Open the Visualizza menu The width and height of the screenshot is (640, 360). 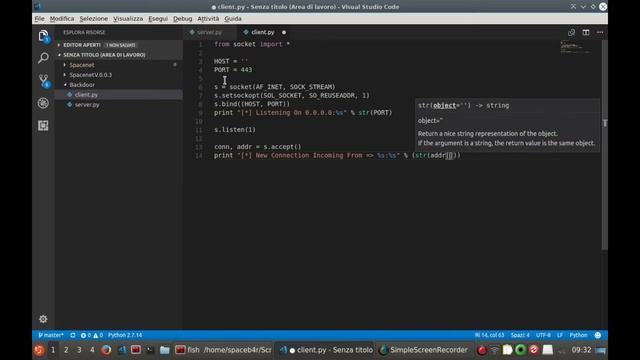coord(128,19)
